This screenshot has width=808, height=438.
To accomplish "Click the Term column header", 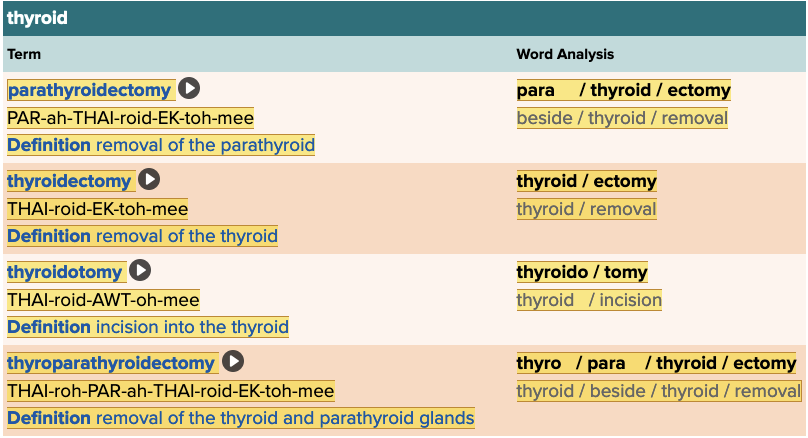I will [x=24, y=54].
